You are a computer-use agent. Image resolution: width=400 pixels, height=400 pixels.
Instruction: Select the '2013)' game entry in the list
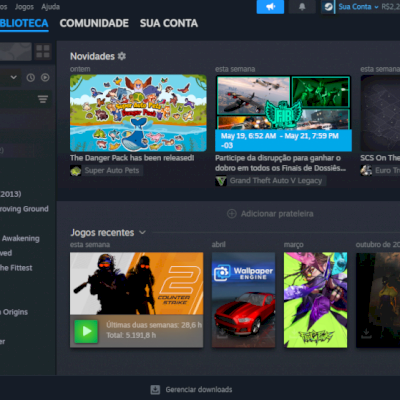tap(11, 194)
